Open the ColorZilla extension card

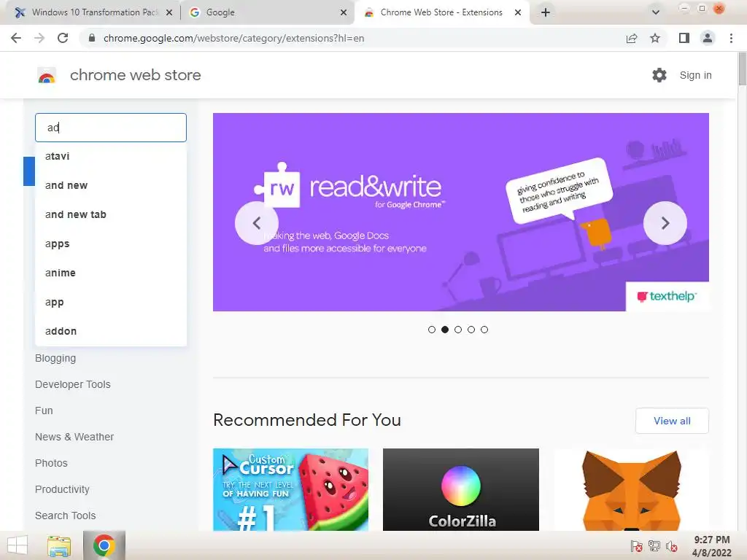[x=461, y=489]
